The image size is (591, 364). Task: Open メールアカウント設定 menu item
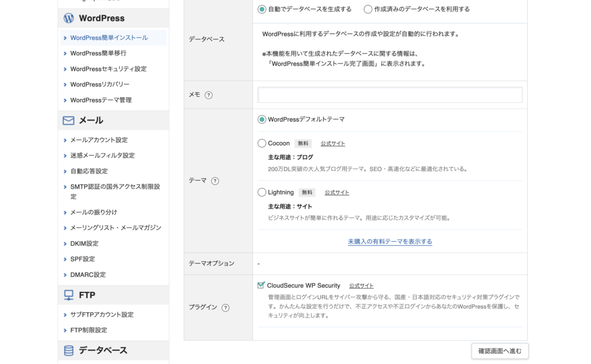point(99,140)
